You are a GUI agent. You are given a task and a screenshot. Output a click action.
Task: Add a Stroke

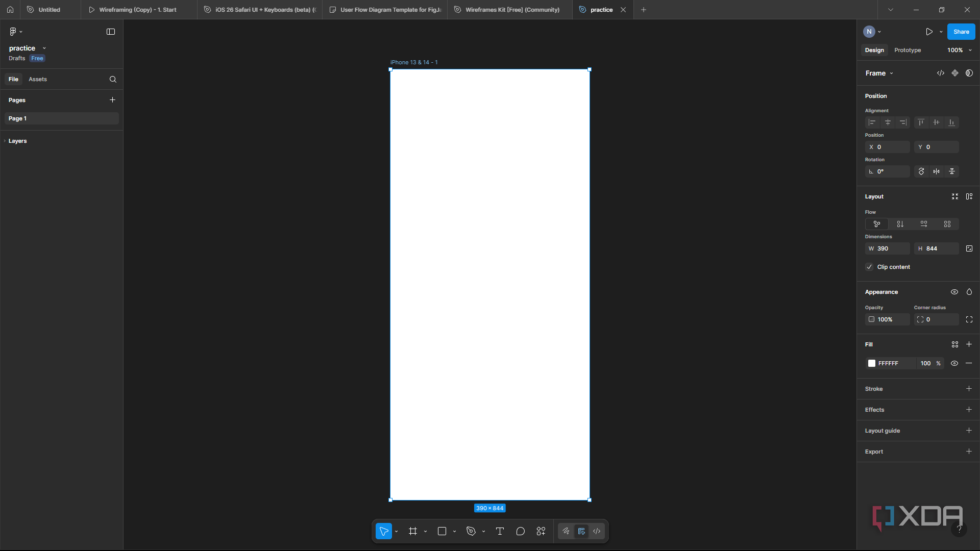(969, 389)
